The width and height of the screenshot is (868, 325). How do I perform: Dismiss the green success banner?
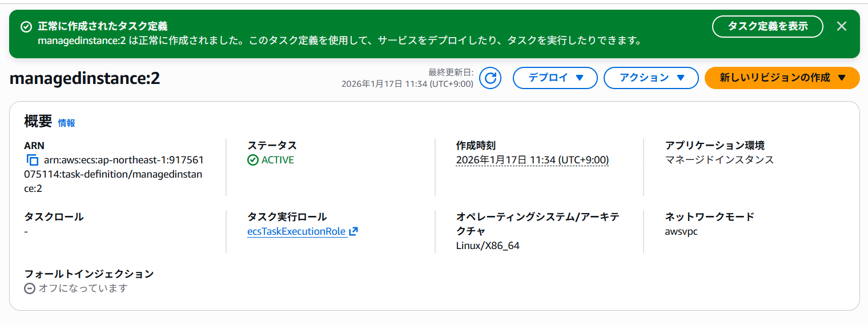[841, 26]
